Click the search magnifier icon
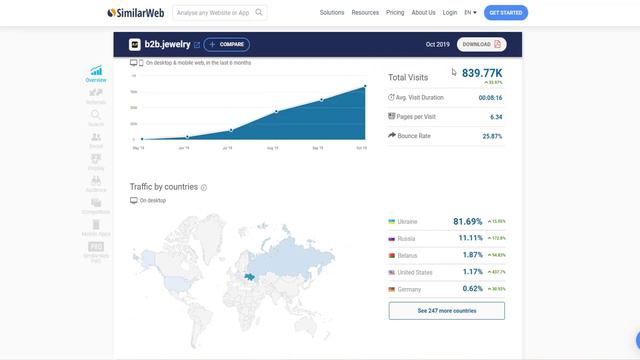The width and height of the screenshot is (640, 360). 259,12
